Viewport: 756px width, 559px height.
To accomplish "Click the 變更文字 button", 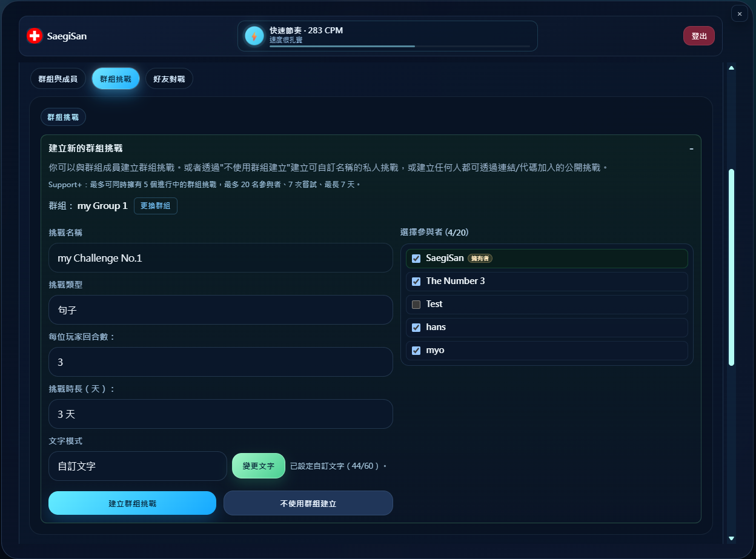I will pyautogui.click(x=259, y=466).
